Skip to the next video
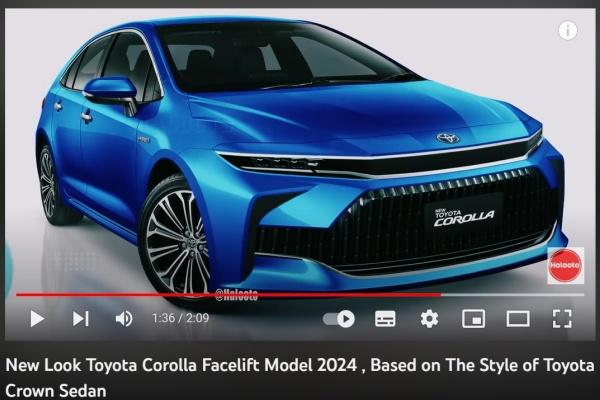 point(81,318)
